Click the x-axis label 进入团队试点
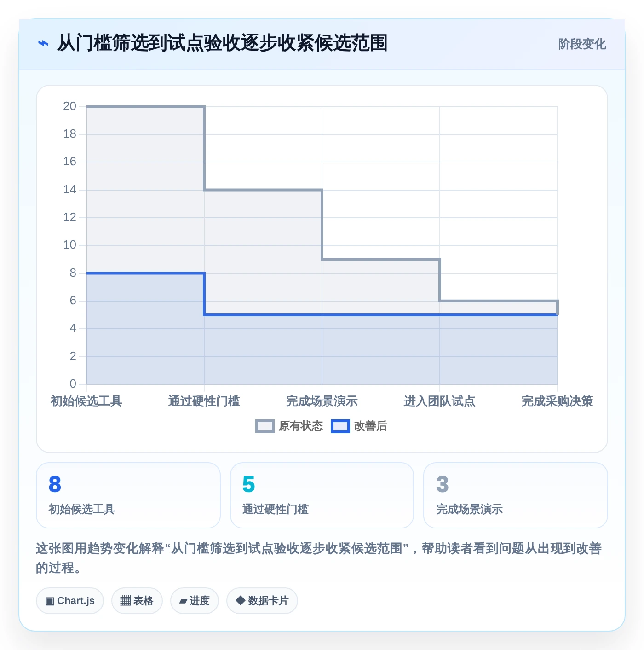644x650 pixels. [440, 401]
